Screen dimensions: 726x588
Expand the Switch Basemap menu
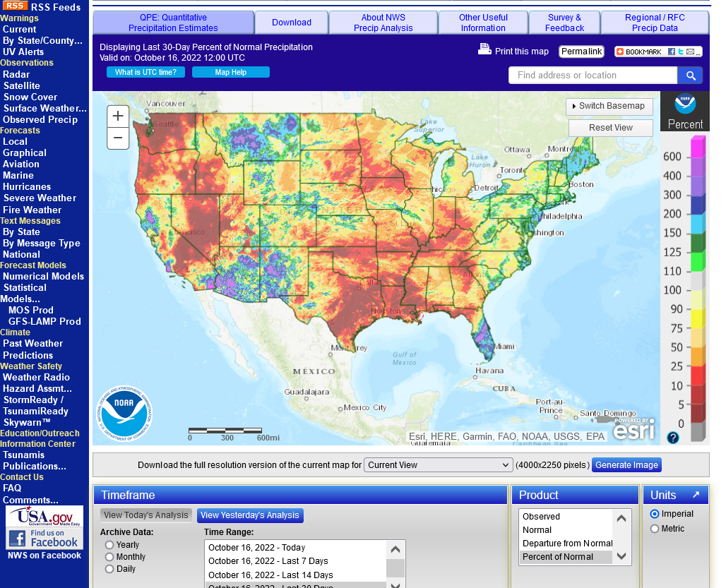pos(609,106)
